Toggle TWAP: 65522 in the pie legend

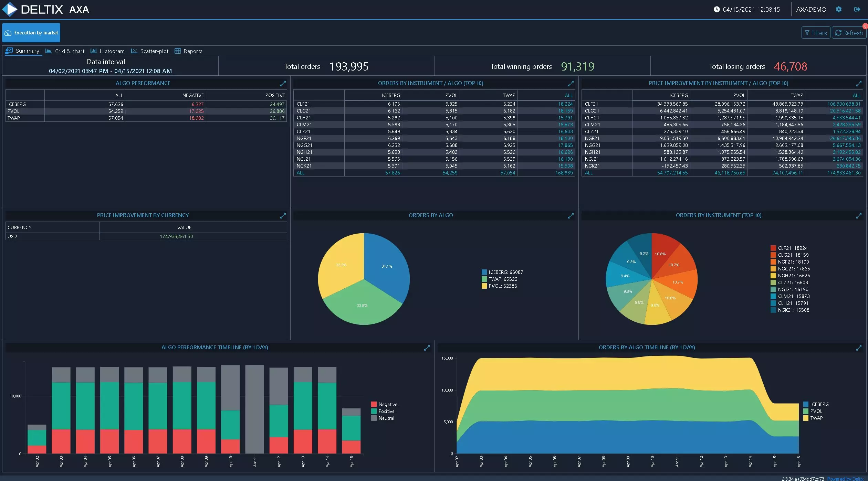coord(500,279)
